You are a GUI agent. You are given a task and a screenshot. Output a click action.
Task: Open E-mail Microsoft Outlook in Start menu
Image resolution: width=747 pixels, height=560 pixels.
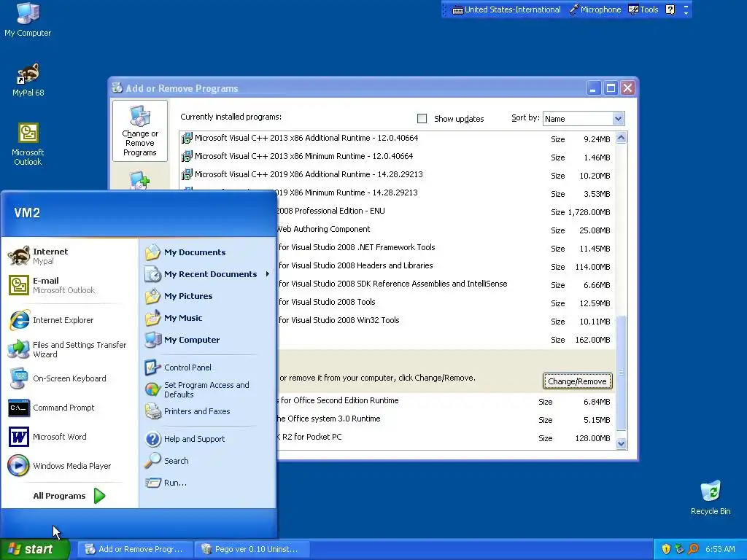69,285
